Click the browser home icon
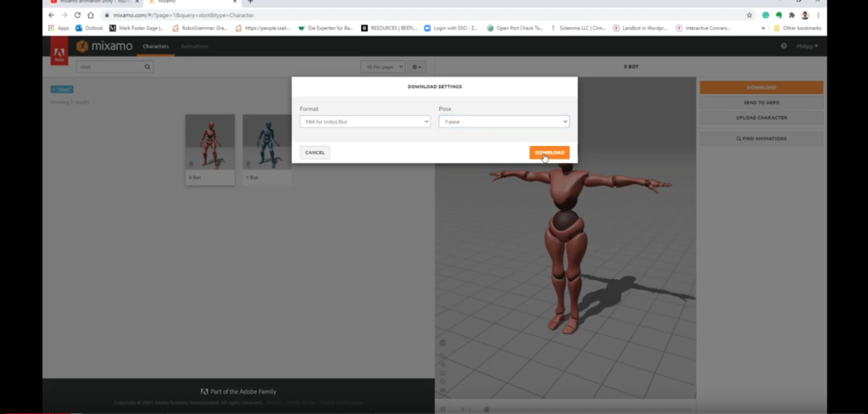This screenshot has width=868, height=414. [x=92, y=15]
